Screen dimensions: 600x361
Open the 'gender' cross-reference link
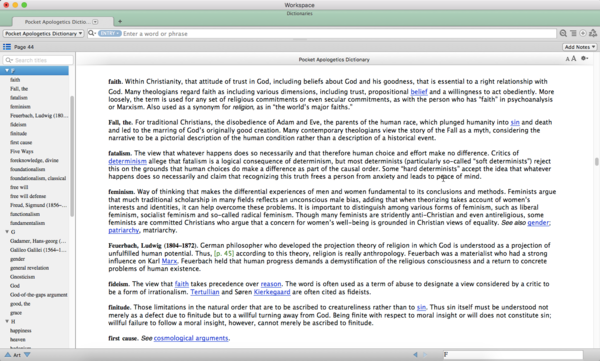tap(538, 222)
